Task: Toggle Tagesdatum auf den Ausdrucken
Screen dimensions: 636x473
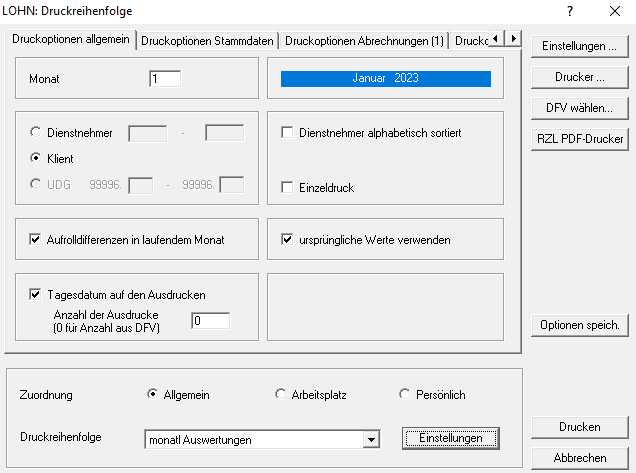Action: 37,295
